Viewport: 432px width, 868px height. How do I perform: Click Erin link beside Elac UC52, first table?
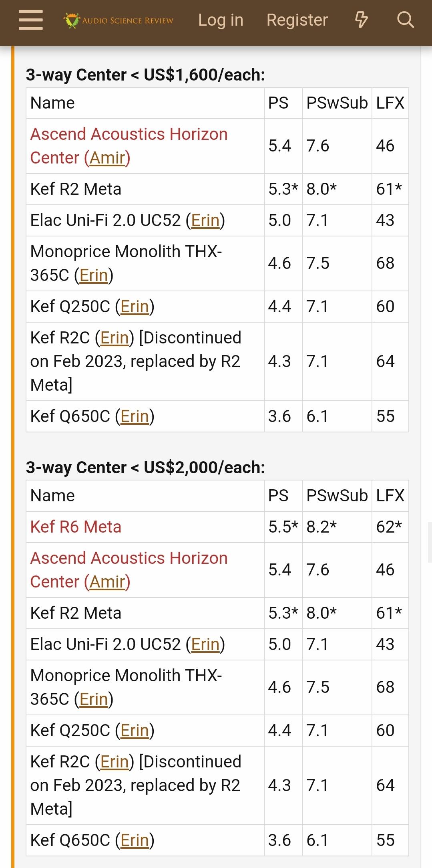[x=205, y=220]
